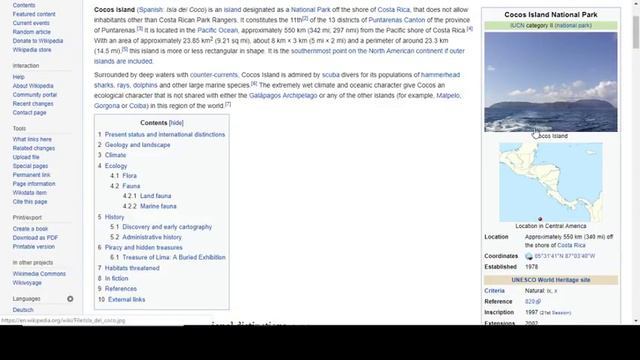Image resolution: width=640 pixels, height=360 pixels.
Task: Open the Costa Rica link in first sentence
Action: point(393,9)
